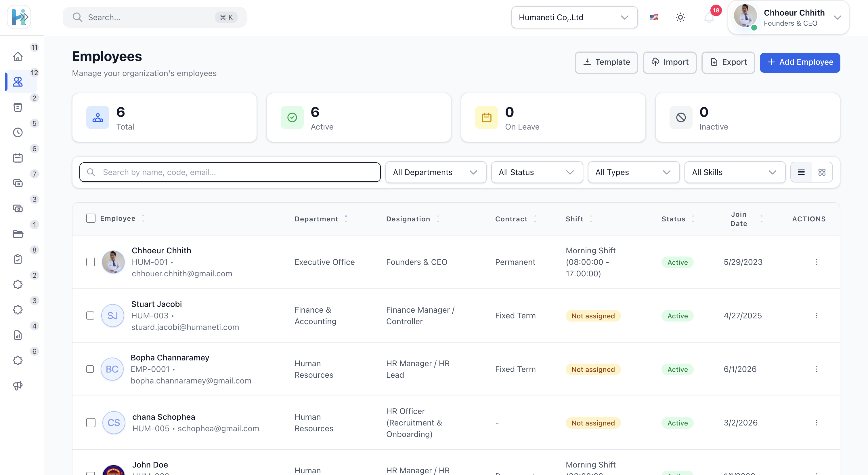
Task: Open actions menu for Stuart Jacobi row
Action: click(817, 316)
